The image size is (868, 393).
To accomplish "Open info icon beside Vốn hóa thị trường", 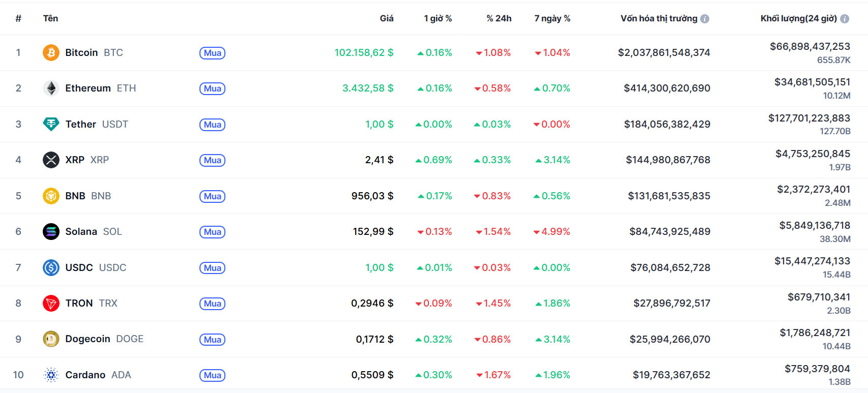I will pos(705,19).
